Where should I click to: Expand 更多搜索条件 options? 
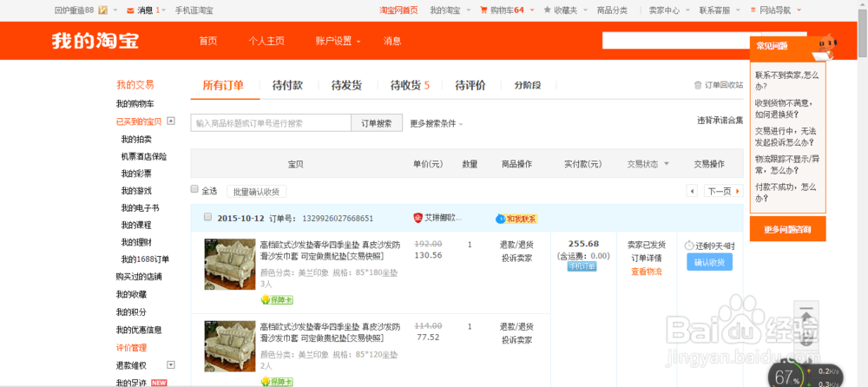point(437,123)
